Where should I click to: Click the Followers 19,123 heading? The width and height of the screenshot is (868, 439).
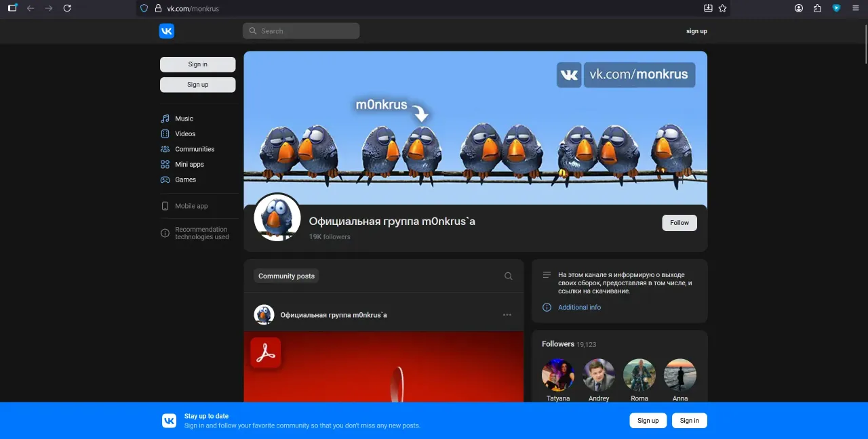(x=569, y=344)
